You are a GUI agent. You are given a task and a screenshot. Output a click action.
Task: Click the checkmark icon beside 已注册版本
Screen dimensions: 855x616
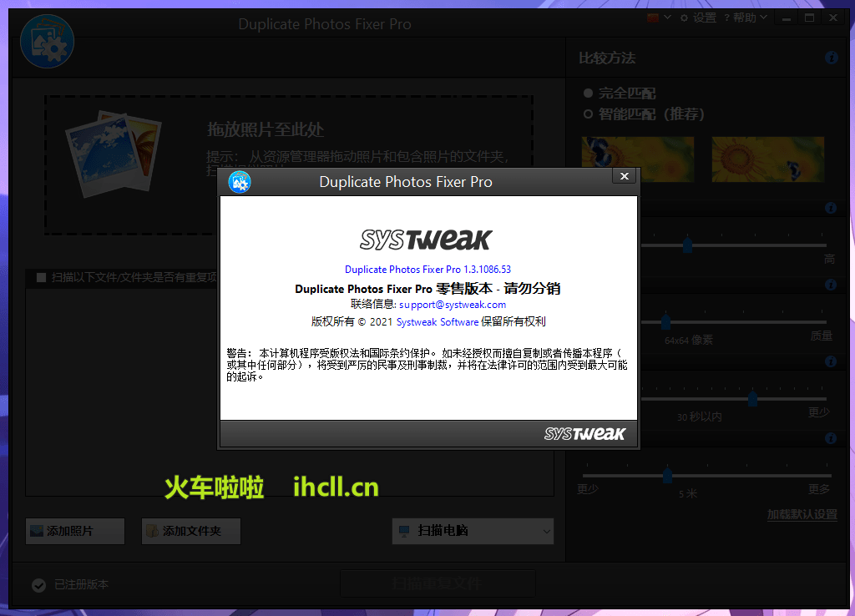[38, 585]
